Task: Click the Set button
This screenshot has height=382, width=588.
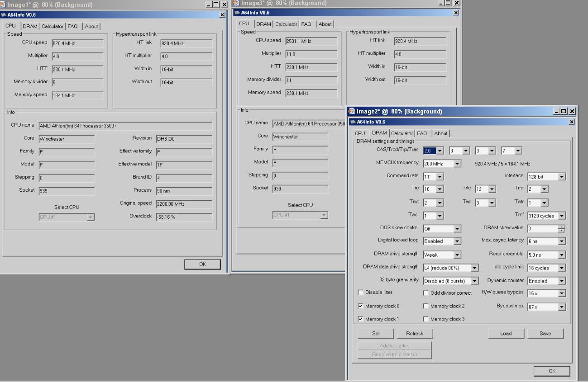Action: tap(376, 334)
